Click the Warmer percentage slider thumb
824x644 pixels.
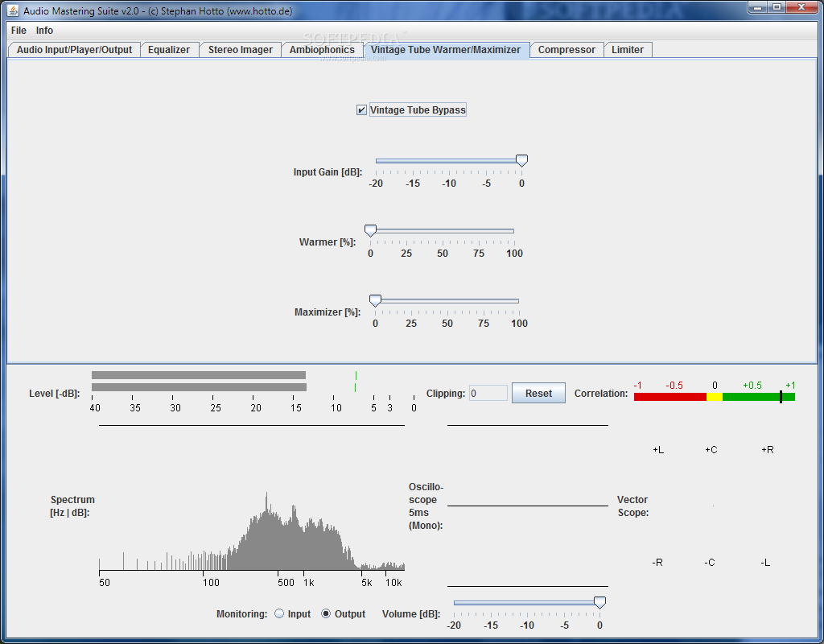(x=370, y=230)
